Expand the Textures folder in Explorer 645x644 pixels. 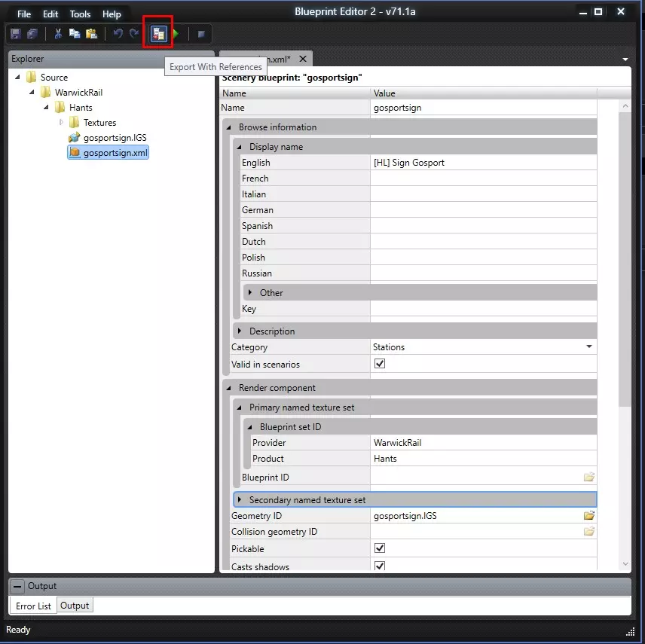point(62,123)
